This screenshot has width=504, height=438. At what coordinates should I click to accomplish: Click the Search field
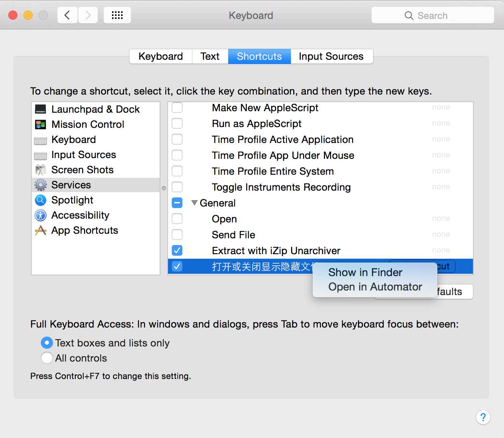[433, 16]
